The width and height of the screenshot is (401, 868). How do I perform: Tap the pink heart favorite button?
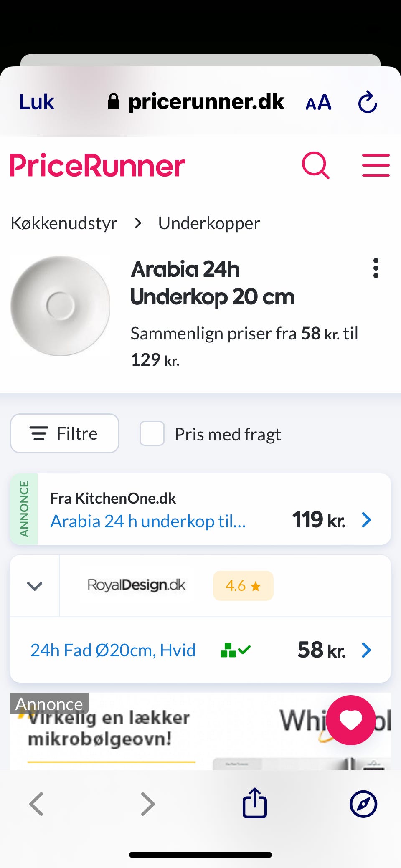[351, 720]
